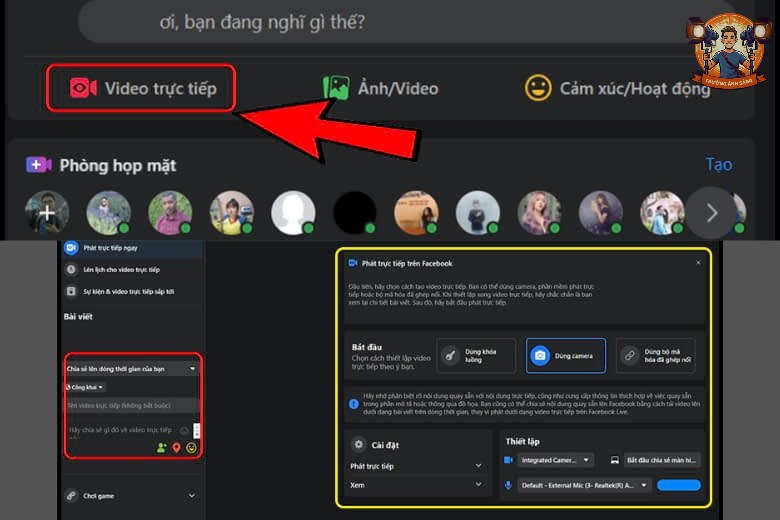Click the 'bạn đang nghĩ gì thế?' post box
The width and height of the screenshot is (780, 520).
[x=405, y=21]
